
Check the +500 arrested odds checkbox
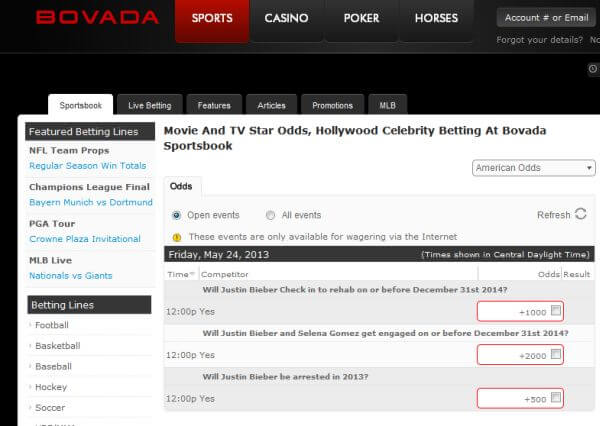coord(556,397)
